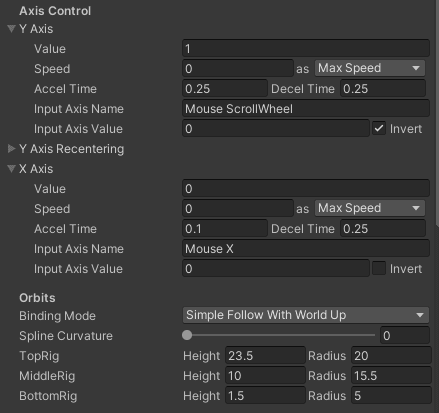Screen dimensions: 439x413
Task: Click the inspector vertical scrollbar
Action: pos(437,113)
